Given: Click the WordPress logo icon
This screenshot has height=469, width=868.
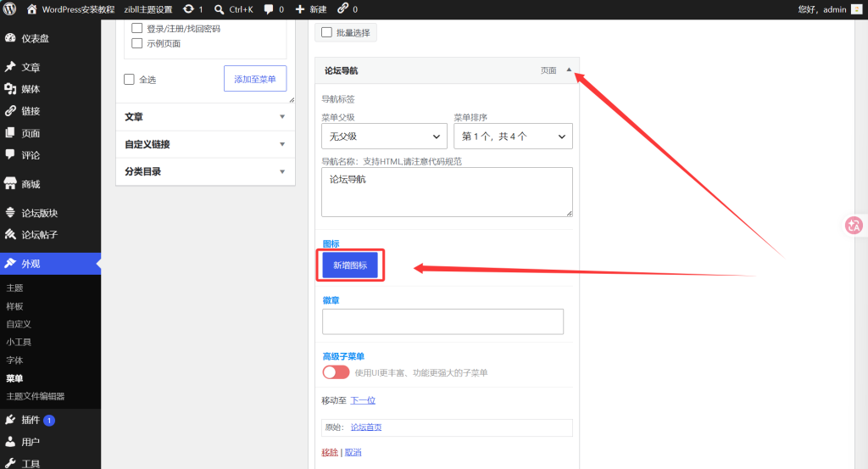Looking at the screenshot, I should 10,9.
